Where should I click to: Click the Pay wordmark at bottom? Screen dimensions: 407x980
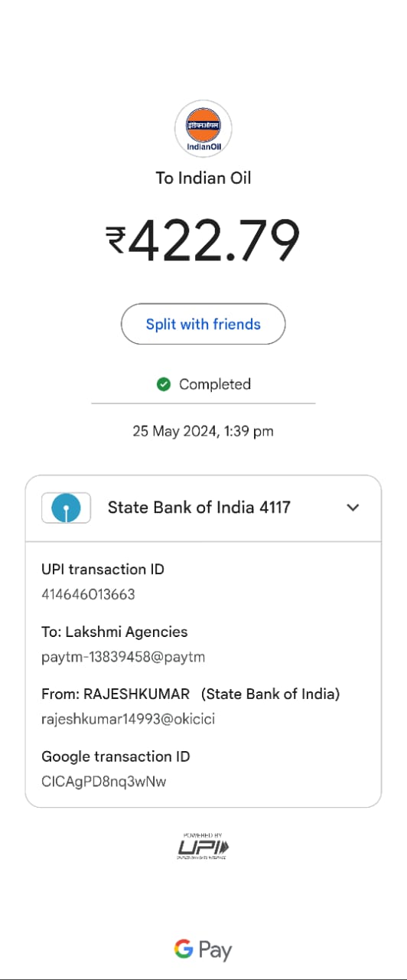215,951
